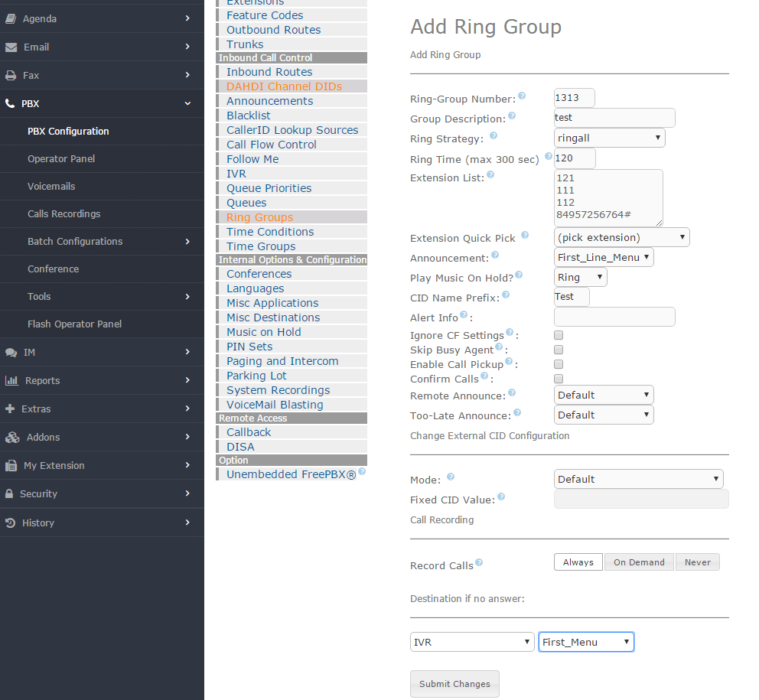The image size is (759, 700).
Task: Select Voicemails from the sidebar menu
Action: click(x=51, y=187)
